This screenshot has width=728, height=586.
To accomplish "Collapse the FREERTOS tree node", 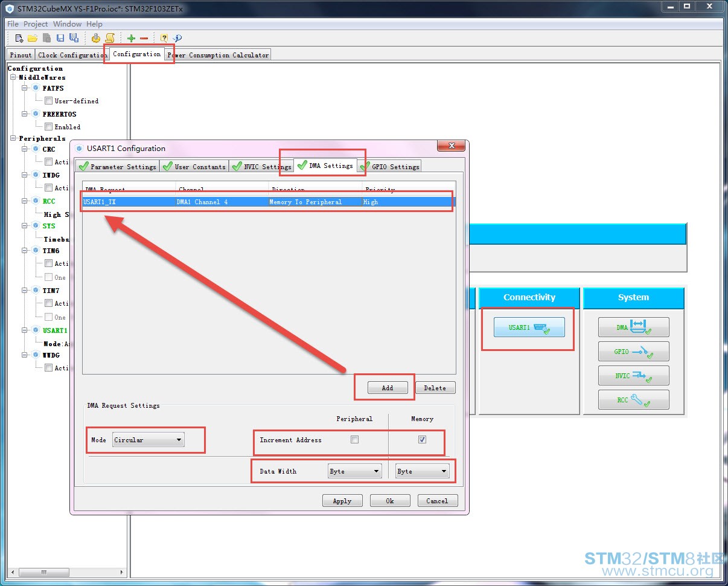I will [x=25, y=114].
